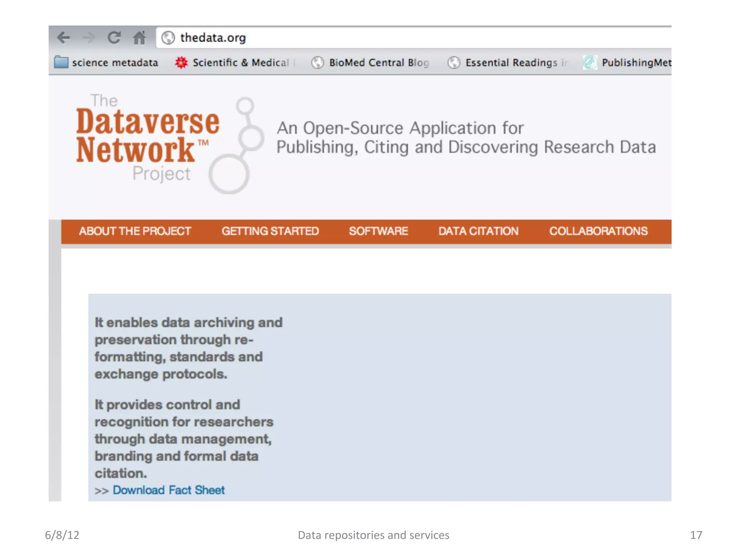Click the BioMed Central Blog globe icon

318,63
